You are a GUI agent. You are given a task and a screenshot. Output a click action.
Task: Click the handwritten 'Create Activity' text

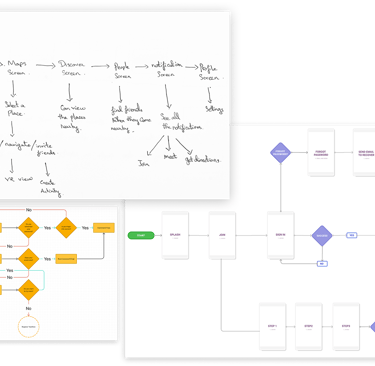50,187
